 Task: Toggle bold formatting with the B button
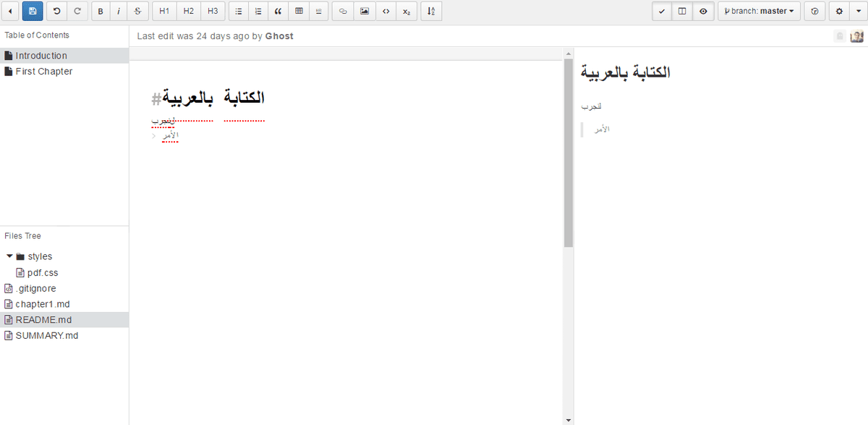pos(100,11)
